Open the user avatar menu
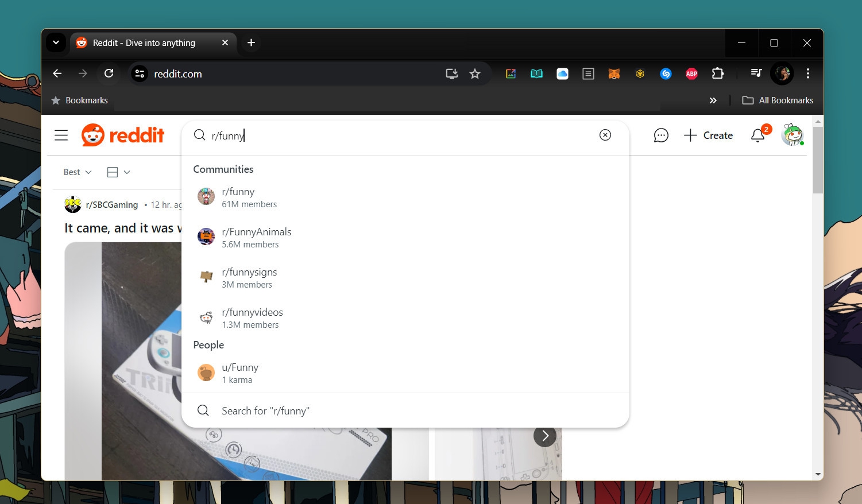The height and width of the screenshot is (504, 862). [793, 135]
